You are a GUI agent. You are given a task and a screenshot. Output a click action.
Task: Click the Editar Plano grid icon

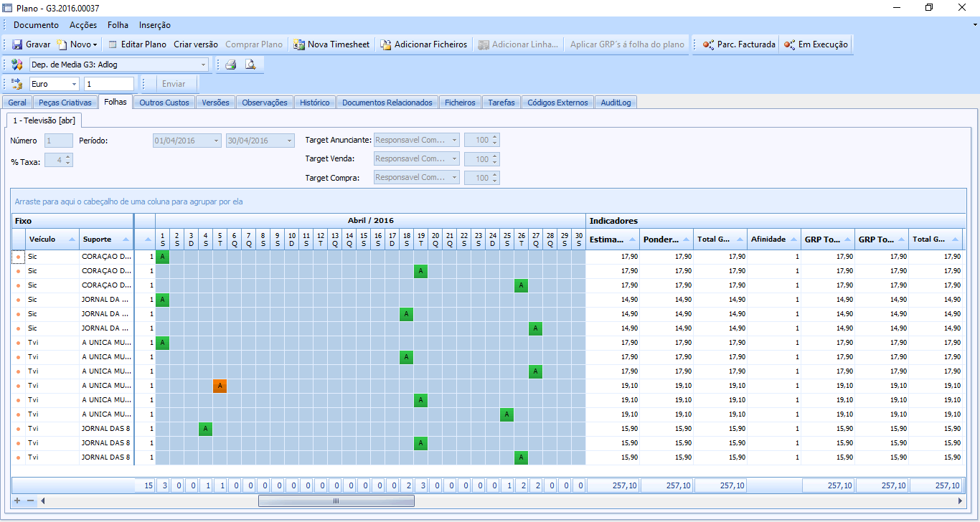pos(113,44)
